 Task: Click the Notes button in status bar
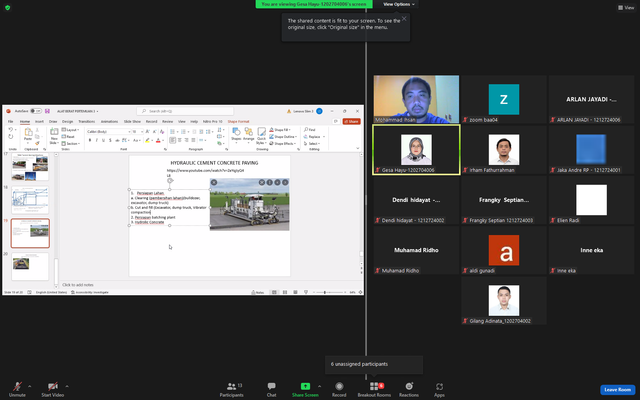point(258,292)
